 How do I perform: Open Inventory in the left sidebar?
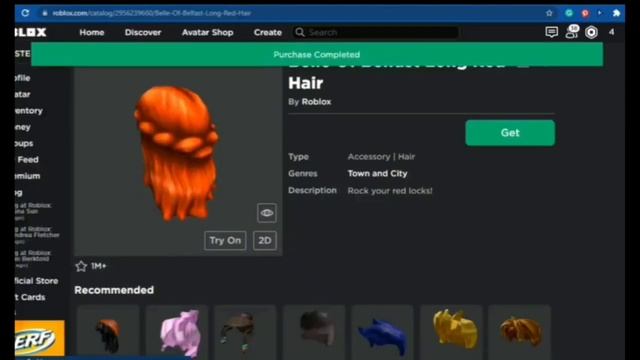(29, 111)
